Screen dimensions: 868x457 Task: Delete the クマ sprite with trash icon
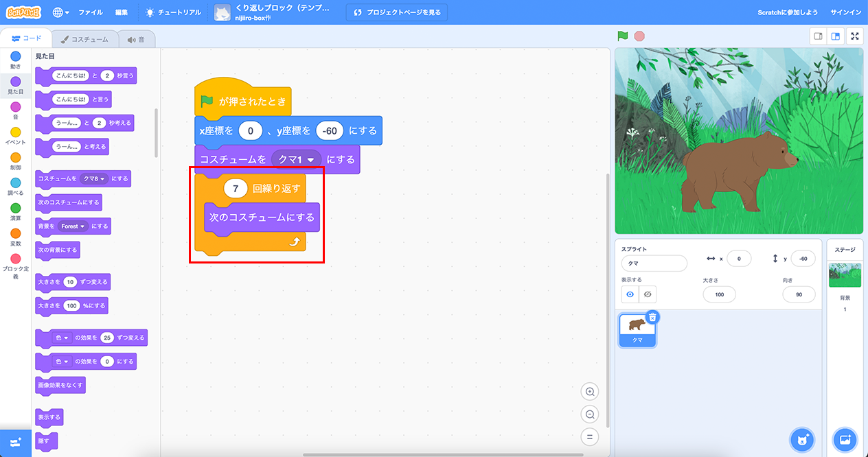(x=652, y=317)
